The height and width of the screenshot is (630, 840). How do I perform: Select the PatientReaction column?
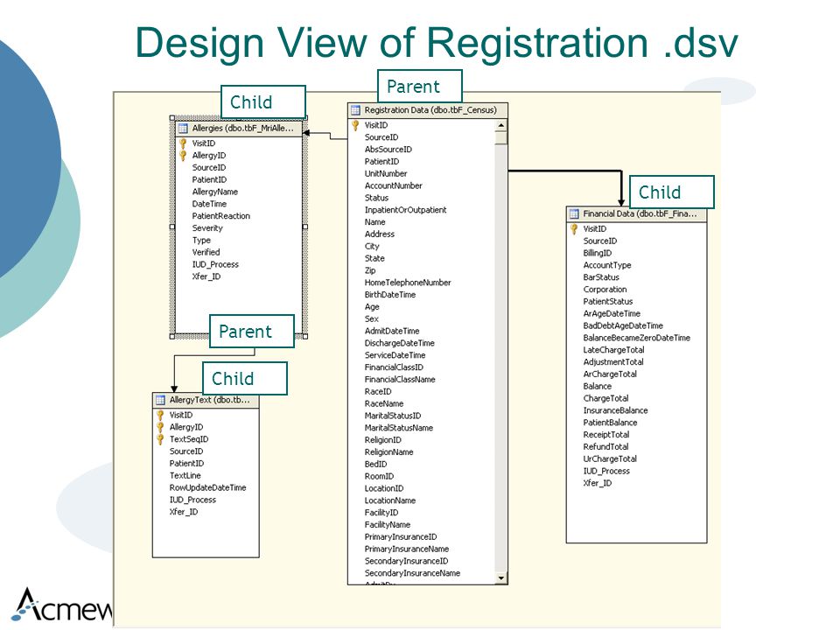point(220,216)
